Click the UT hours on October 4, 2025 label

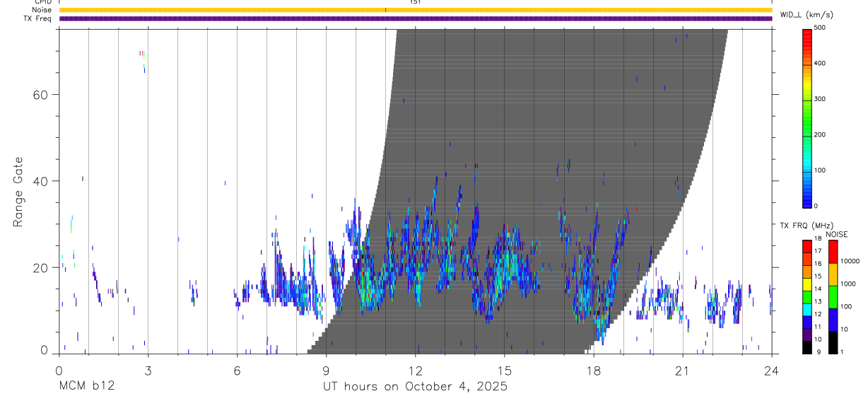pos(416,387)
